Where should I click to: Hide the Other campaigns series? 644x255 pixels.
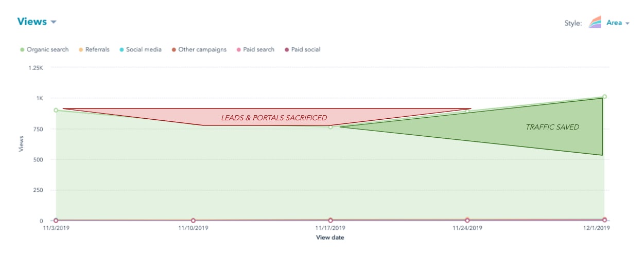(x=202, y=50)
